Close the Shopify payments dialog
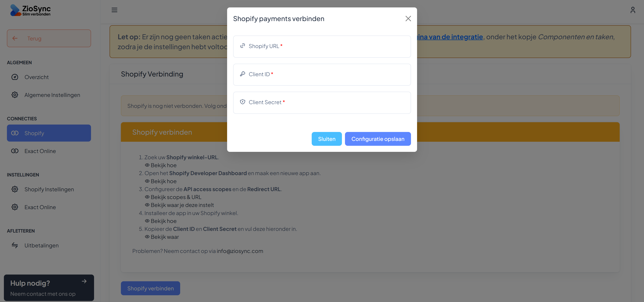The width and height of the screenshot is (644, 302). click(x=408, y=19)
